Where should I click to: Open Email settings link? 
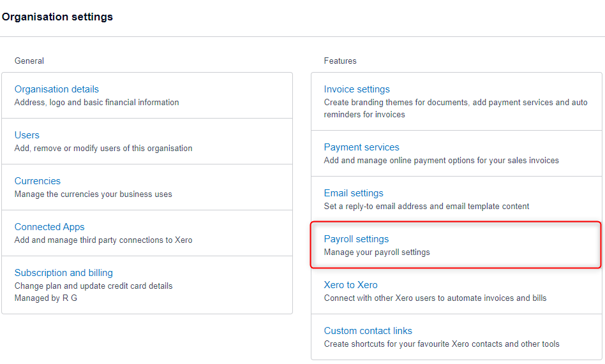[354, 193]
